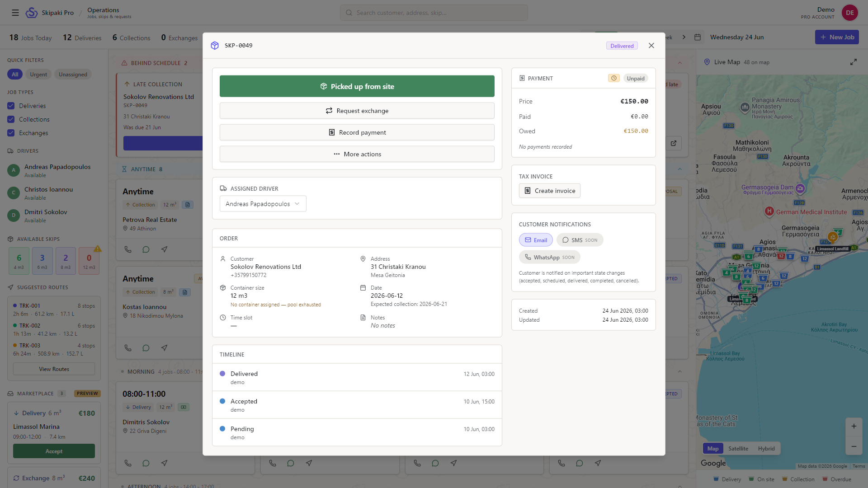Select the 4 m3 available skips tile
This screenshot has height=488, width=868.
click(19, 261)
